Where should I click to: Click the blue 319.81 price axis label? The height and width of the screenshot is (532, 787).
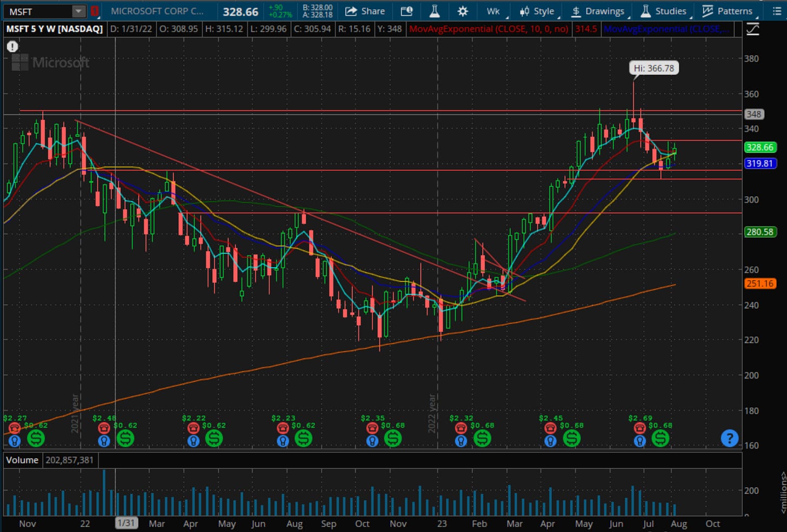click(x=760, y=163)
